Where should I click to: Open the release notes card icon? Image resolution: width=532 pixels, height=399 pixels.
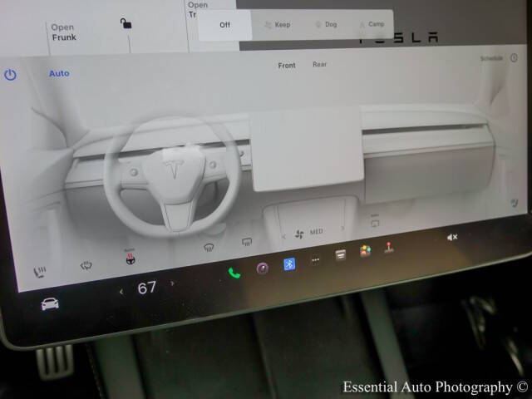tap(341, 254)
